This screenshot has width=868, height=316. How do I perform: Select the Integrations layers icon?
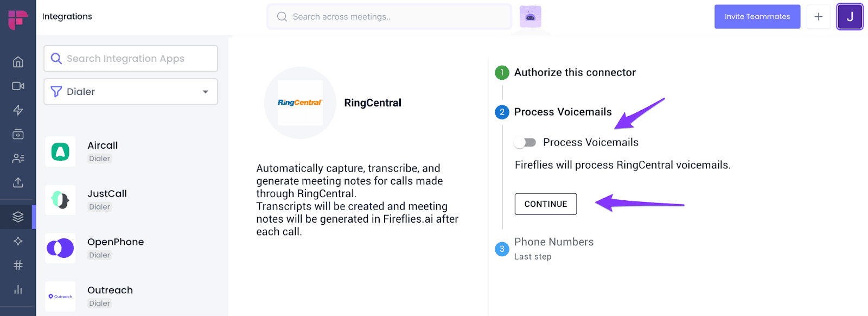coord(18,217)
